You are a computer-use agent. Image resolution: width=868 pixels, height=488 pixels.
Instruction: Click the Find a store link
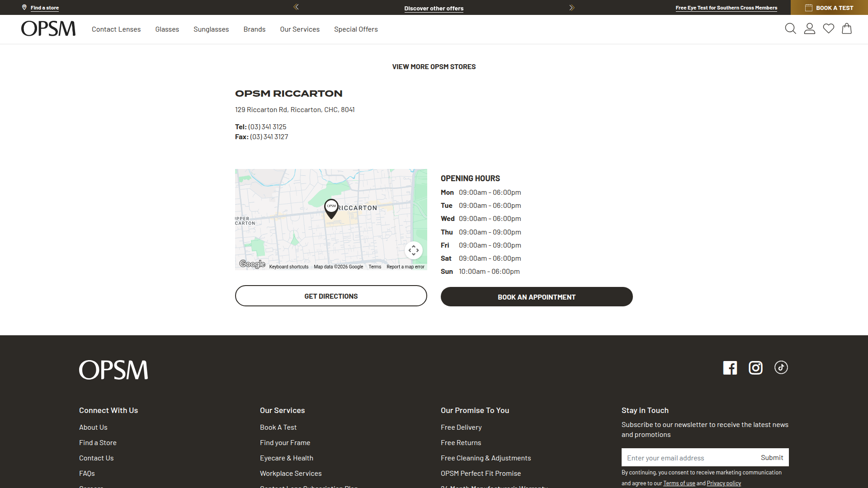[x=45, y=8]
